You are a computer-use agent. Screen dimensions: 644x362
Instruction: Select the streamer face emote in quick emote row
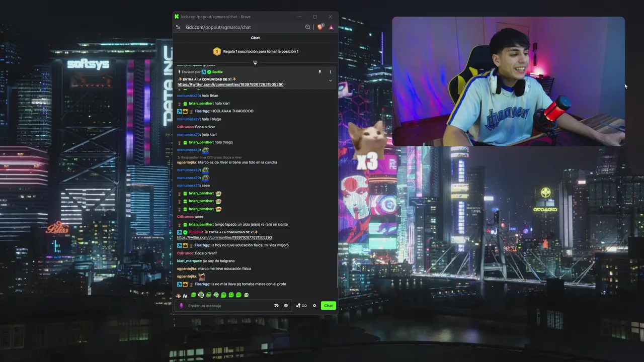(x=179, y=295)
